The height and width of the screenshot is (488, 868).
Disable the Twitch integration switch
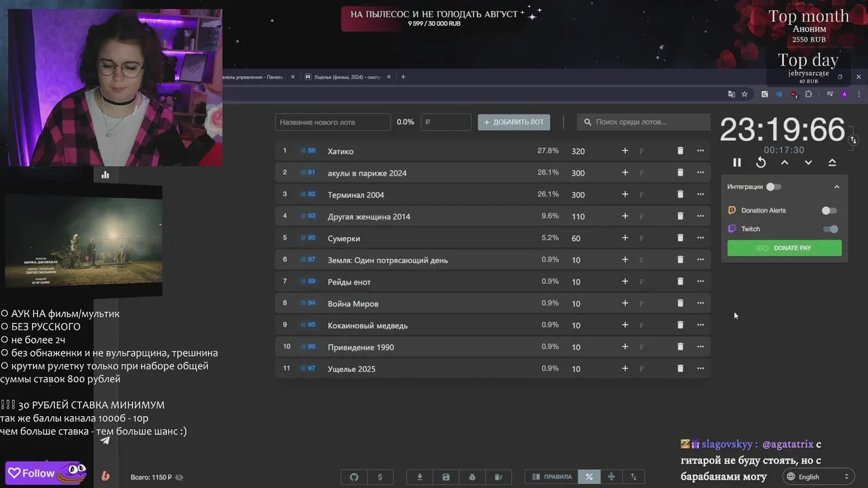[830, 229]
